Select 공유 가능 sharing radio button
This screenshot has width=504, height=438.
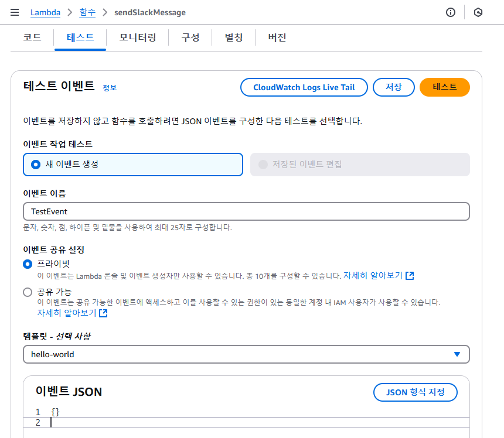[x=28, y=292]
